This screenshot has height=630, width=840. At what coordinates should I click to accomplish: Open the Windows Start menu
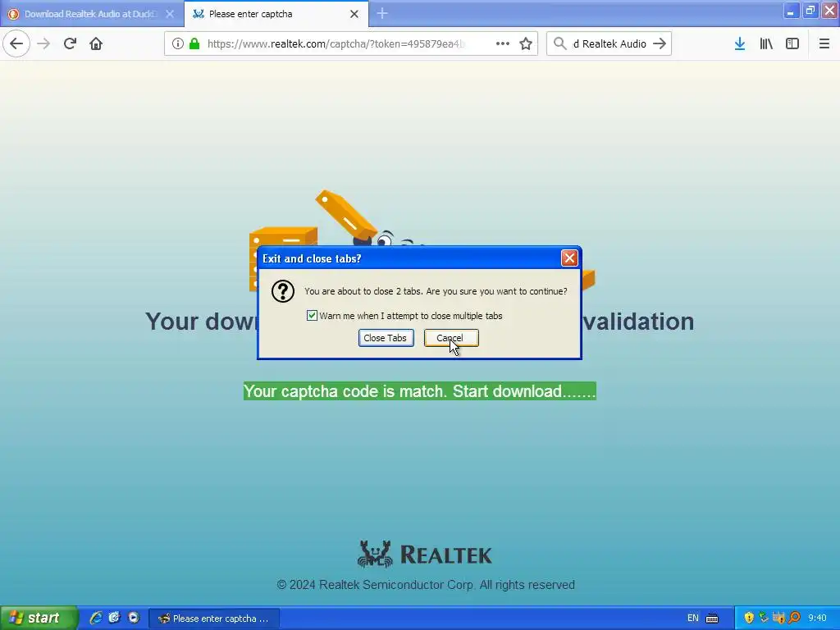(39, 618)
